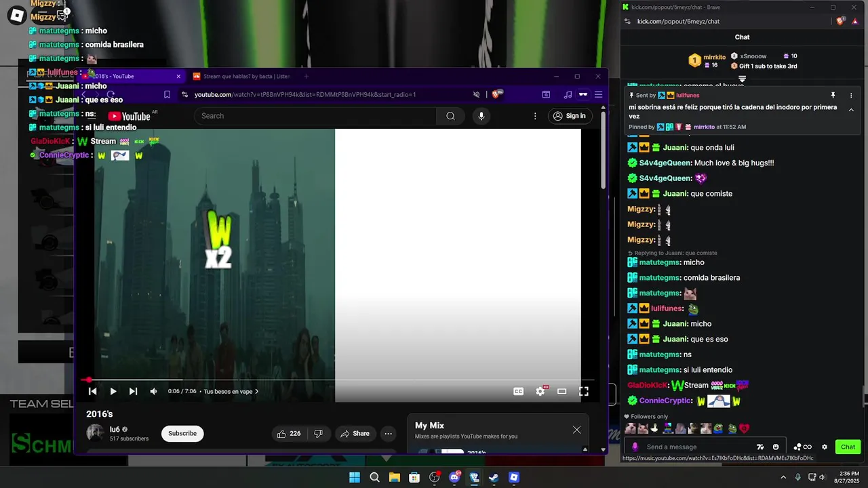Insert the white duck quick emote
The width and height of the screenshot is (868, 488).
[x=654, y=428]
